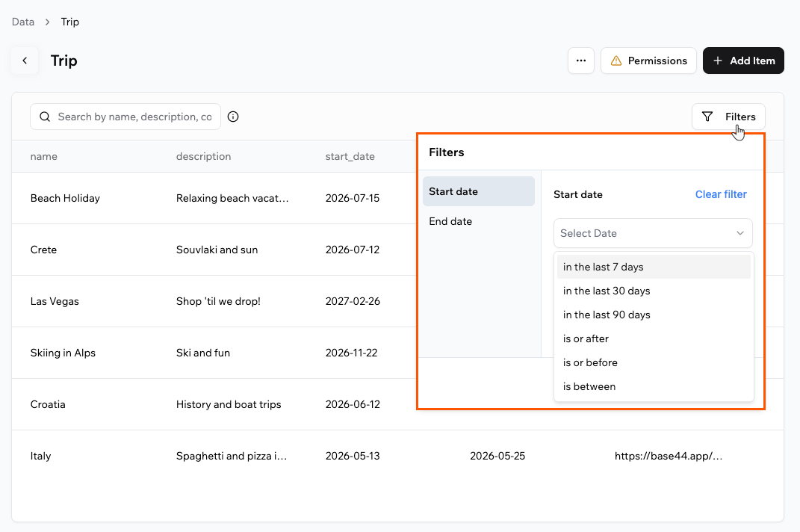Click the name column header
800x532 pixels.
click(x=44, y=156)
